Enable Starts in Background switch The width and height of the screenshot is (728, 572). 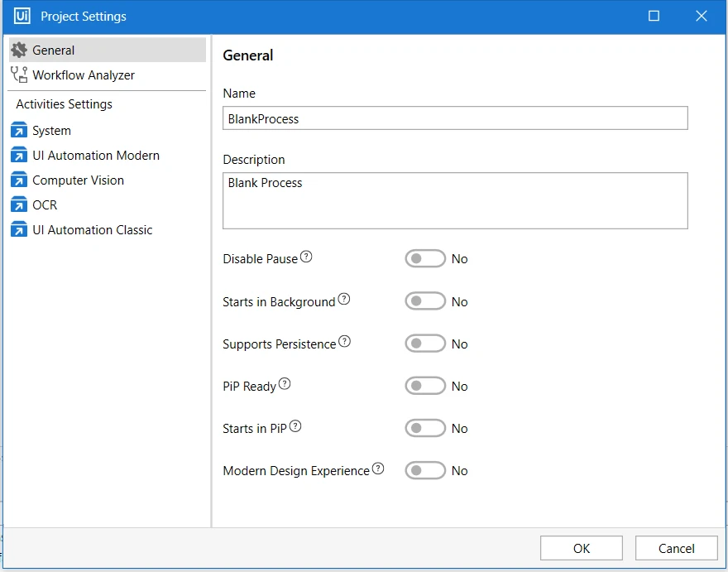(425, 301)
